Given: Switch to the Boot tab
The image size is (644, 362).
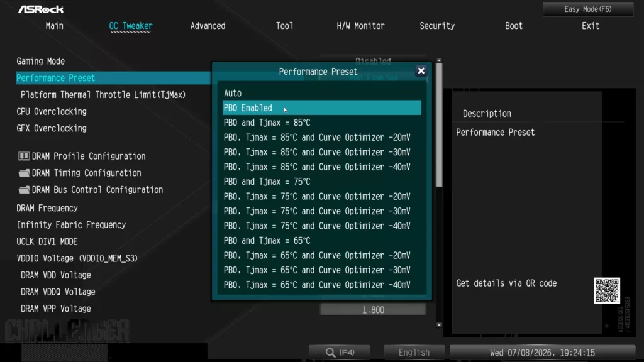Looking at the screenshot, I should [514, 26].
